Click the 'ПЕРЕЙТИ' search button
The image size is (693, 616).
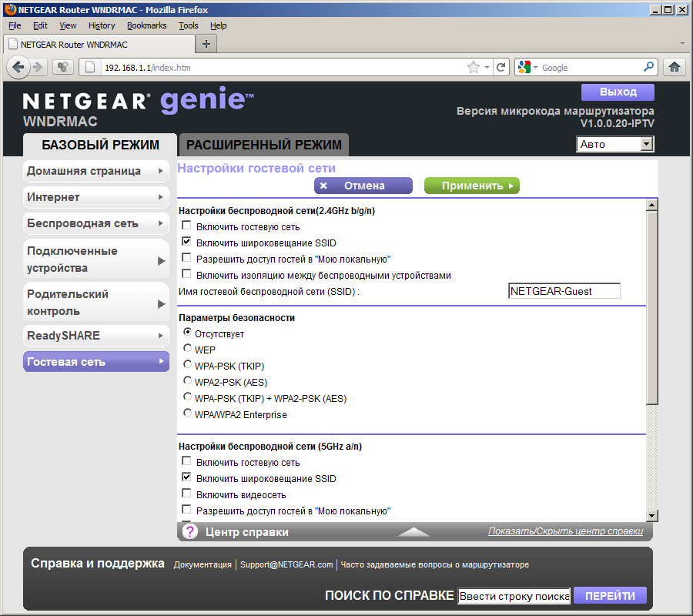610,596
